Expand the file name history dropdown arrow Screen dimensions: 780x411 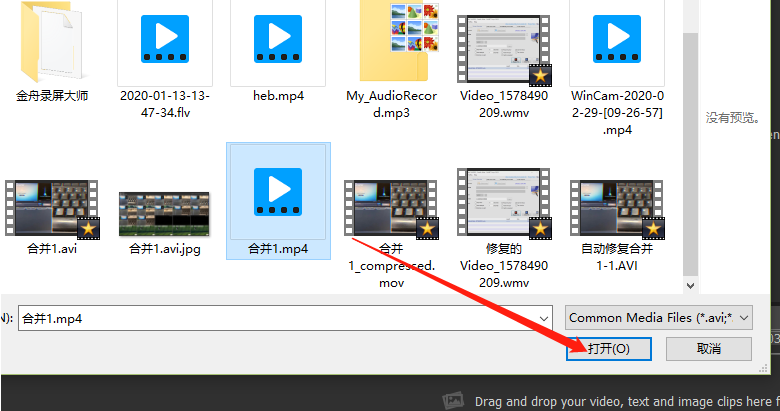pyautogui.click(x=544, y=318)
